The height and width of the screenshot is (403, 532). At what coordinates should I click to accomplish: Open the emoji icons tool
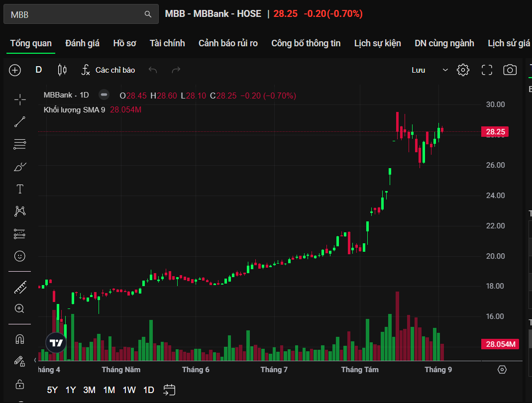20,256
